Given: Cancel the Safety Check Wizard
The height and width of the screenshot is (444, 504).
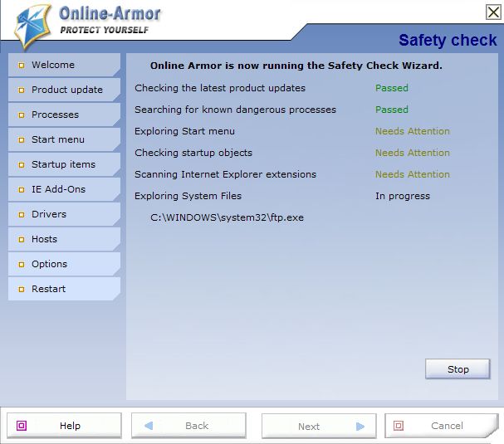Looking at the screenshot, I should [x=441, y=426].
